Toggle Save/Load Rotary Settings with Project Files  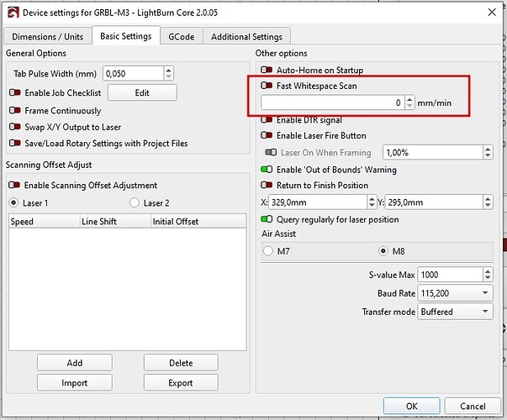15,143
